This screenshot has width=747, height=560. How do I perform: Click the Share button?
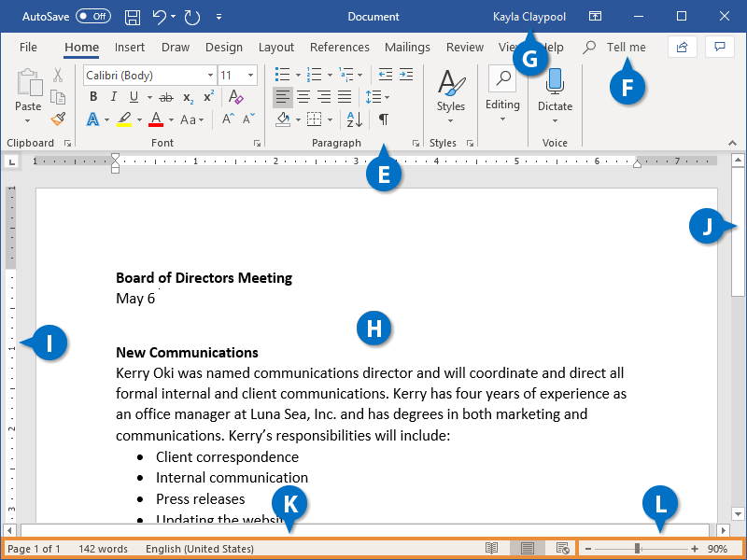[x=681, y=47]
